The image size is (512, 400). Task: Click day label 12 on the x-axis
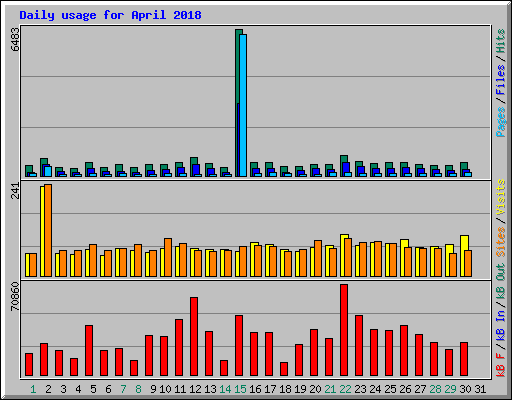point(195,389)
